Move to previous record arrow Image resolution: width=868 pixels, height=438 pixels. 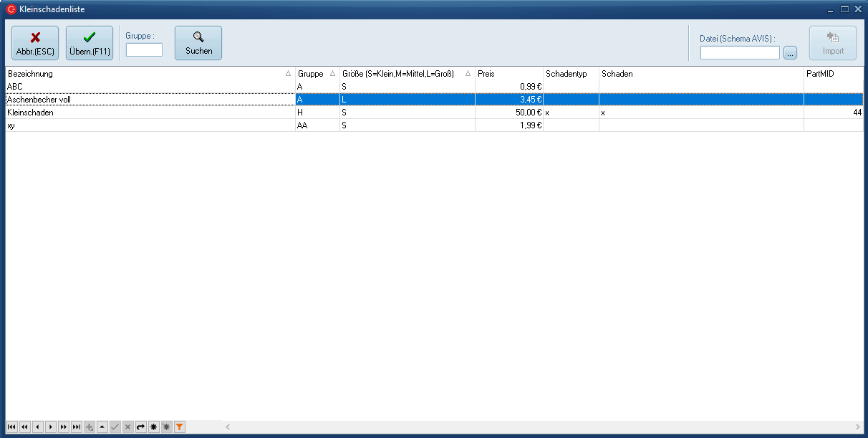pyautogui.click(x=37, y=427)
